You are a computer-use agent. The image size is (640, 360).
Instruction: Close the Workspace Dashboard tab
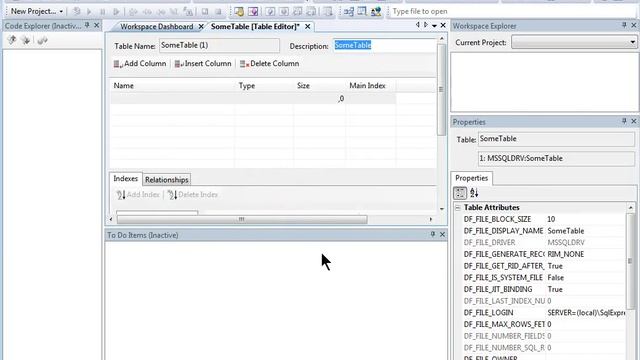pyautogui.click(x=201, y=27)
